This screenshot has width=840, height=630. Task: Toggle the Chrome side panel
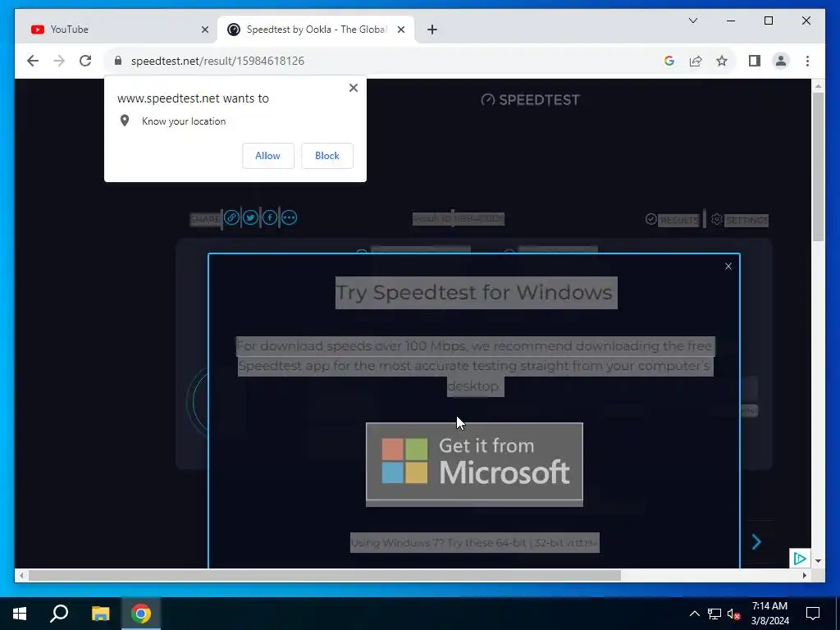coord(755,61)
